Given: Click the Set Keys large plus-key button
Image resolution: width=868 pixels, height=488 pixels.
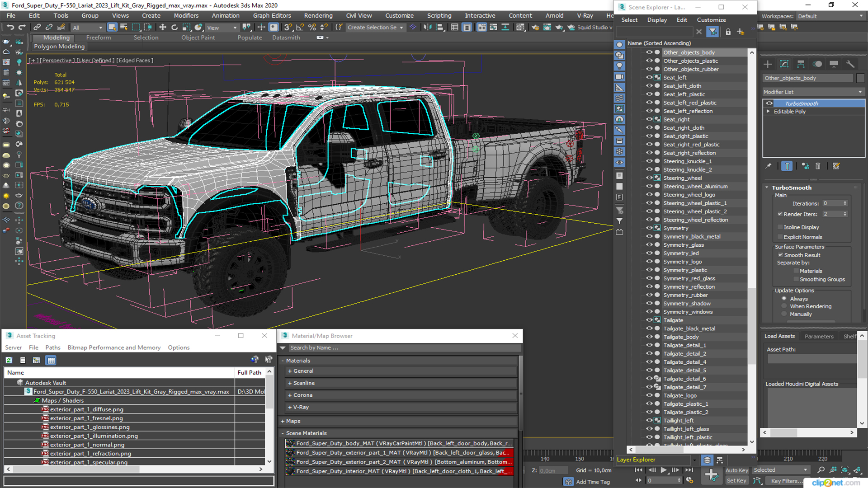Looking at the screenshot, I should (x=712, y=475).
